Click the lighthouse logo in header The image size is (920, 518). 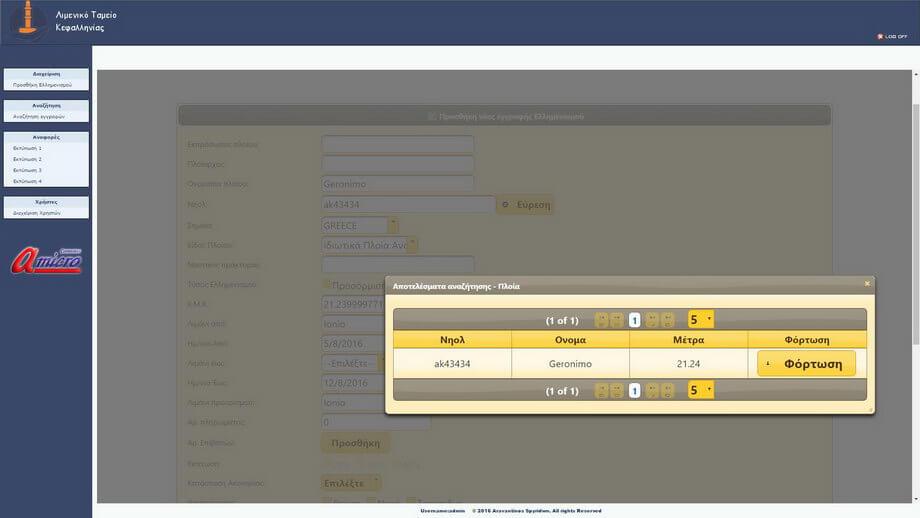click(27, 21)
